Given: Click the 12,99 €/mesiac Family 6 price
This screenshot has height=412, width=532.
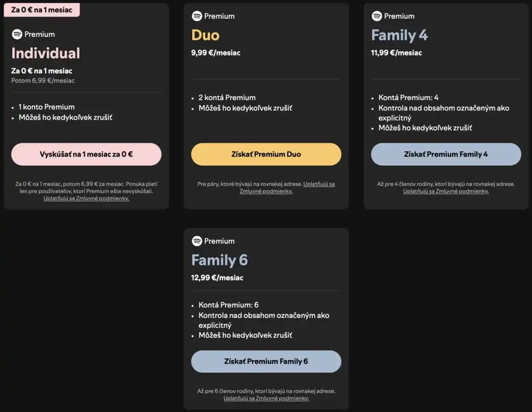Looking at the screenshot, I should [x=217, y=278].
